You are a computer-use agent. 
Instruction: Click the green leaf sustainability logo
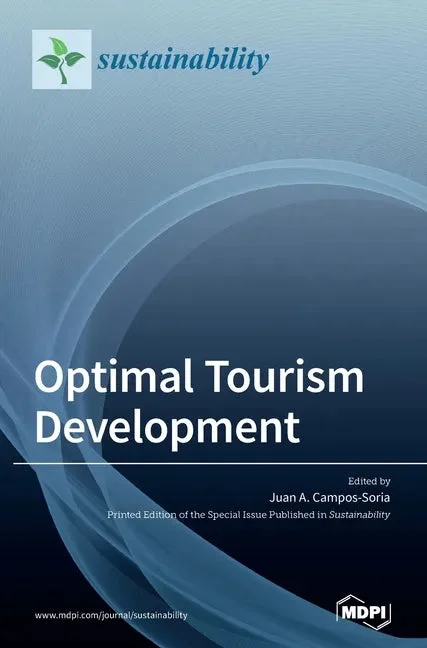[62, 60]
